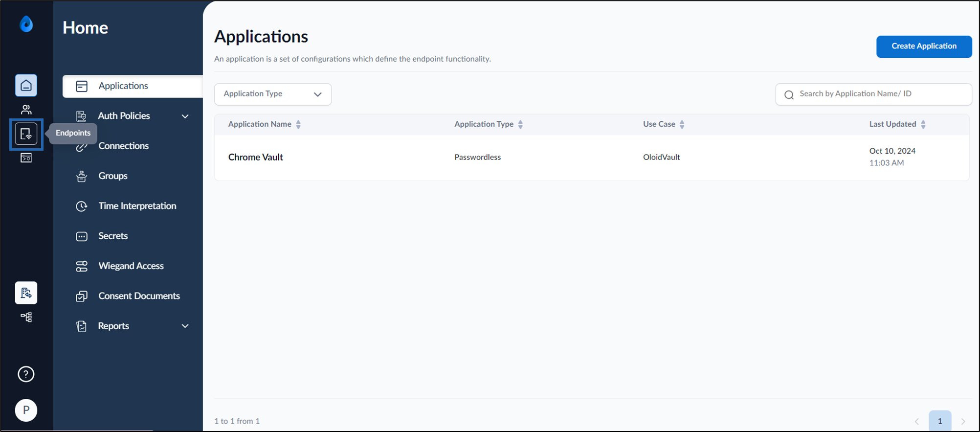The height and width of the screenshot is (432, 980).
Task: Open the Application Type filter dropdown
Action: tap(273, 94)
